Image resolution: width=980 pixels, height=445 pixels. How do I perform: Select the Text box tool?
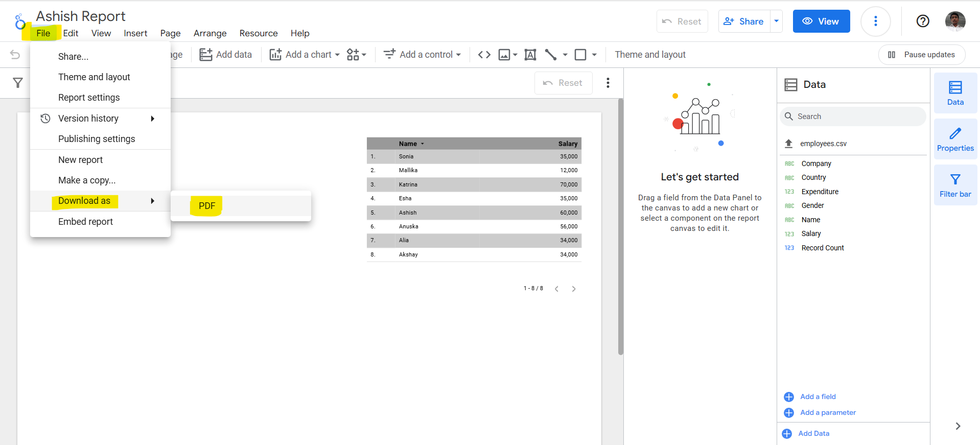pos(530,55)
